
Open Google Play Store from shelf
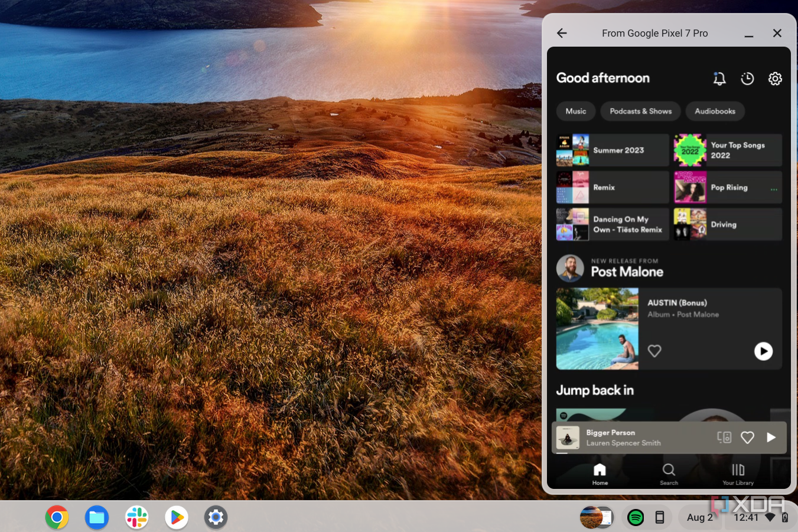click(x=176, y=517)
